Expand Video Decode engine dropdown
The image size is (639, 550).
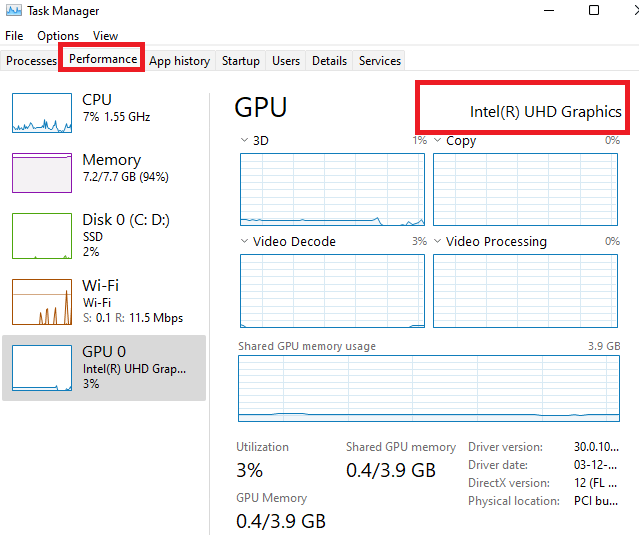[x=245, y=242]
